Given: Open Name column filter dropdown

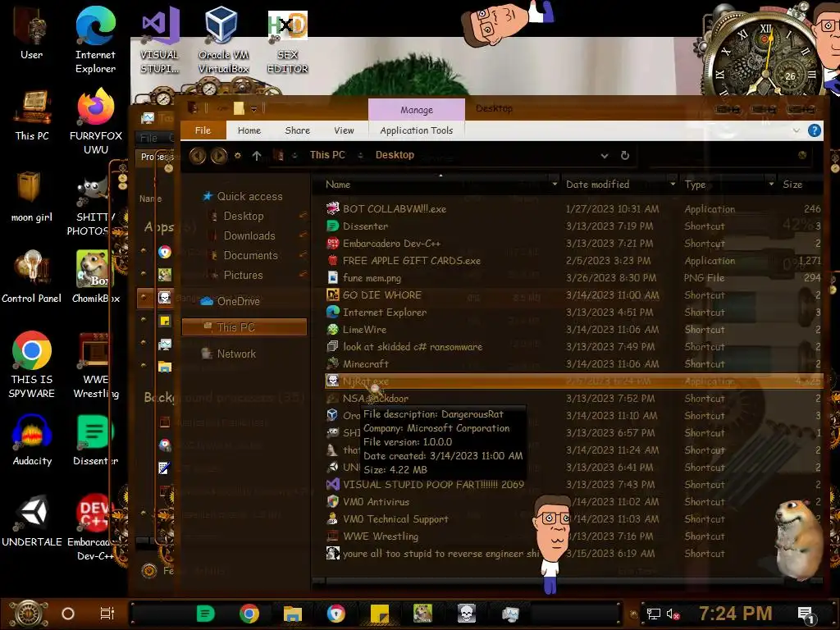Looking at the screenshot, I should pyautogui.click(x=555, y=185).
